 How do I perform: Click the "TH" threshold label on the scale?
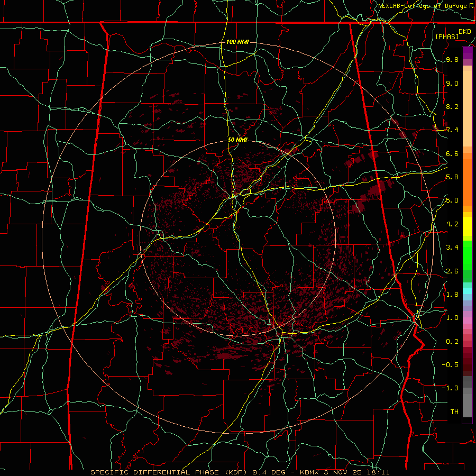[x=454, y=412]
